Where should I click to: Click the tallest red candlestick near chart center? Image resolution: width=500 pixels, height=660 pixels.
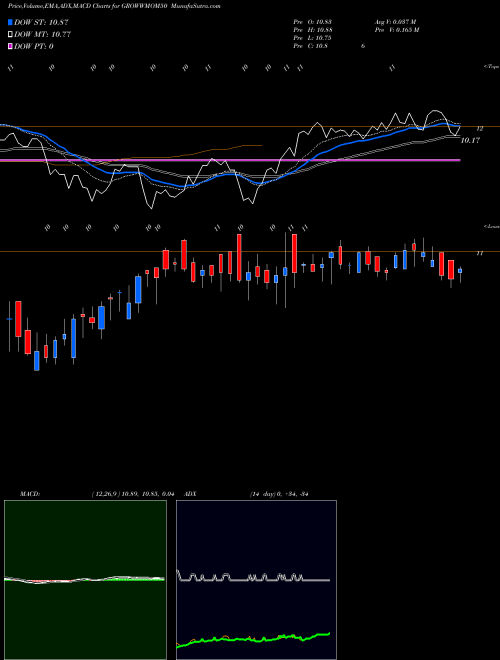239,257
